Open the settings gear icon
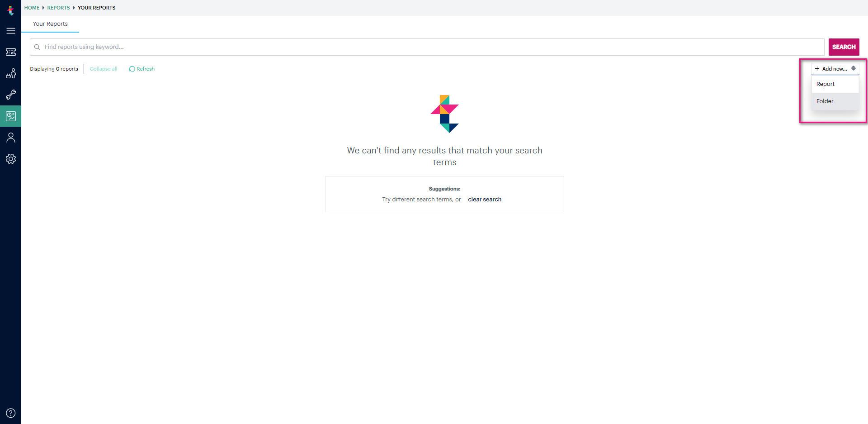 point(11,158)
